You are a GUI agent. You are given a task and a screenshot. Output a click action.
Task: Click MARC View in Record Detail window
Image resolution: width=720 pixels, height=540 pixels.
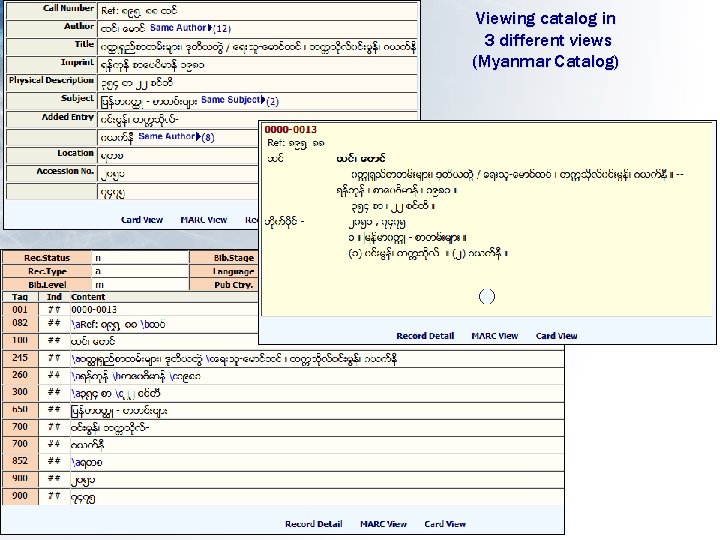[x=204, y=220]
